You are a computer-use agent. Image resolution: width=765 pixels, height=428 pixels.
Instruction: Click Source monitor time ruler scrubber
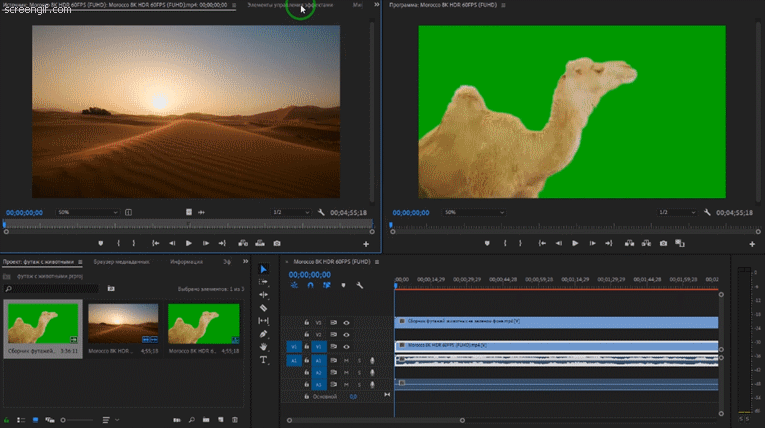point(188,224)
